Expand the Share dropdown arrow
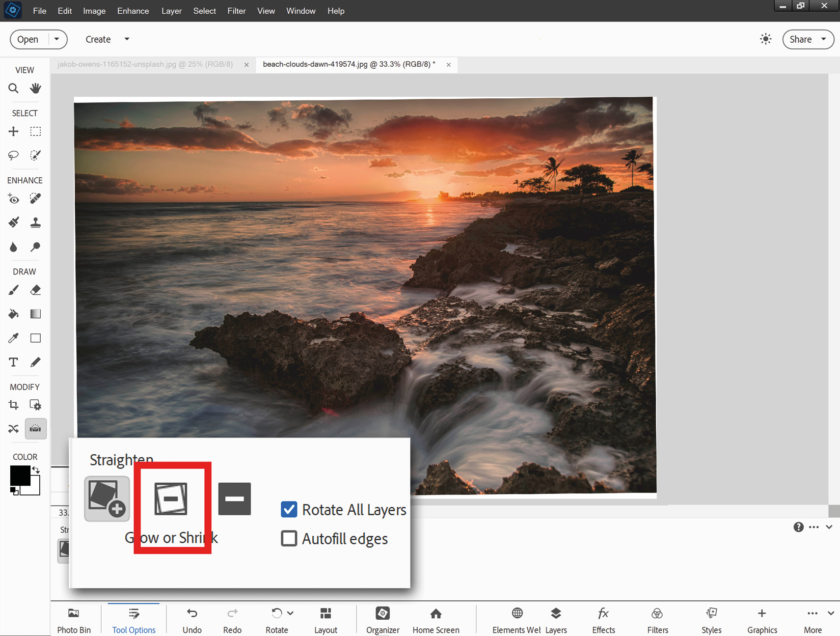This screenshot has width=840, height=636. (823, 39)
